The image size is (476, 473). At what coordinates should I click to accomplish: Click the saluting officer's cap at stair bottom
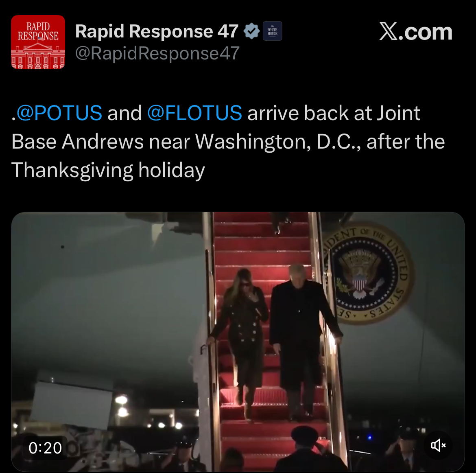304,433
